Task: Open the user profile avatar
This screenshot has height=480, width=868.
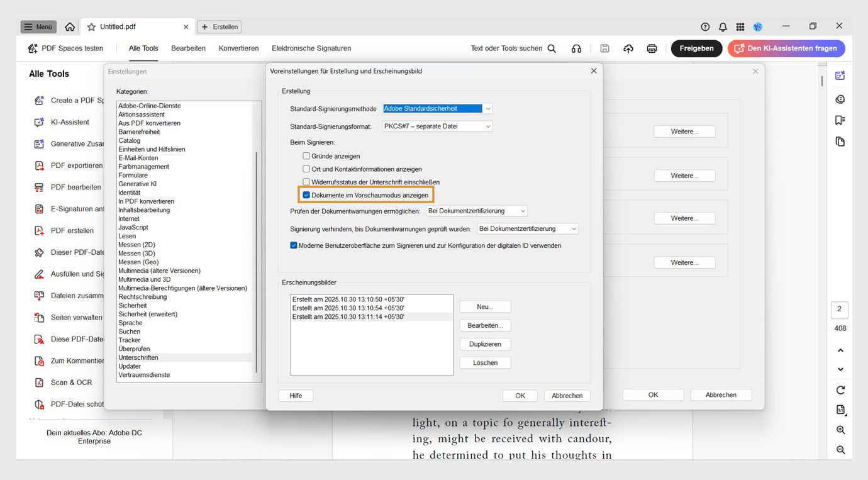Action: point(758,27)
